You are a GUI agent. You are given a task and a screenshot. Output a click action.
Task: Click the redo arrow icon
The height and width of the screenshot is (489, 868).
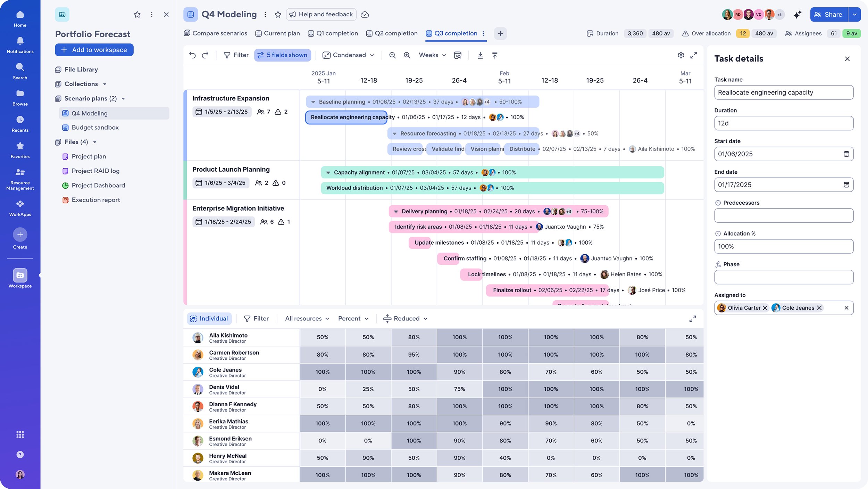[205, 55]
